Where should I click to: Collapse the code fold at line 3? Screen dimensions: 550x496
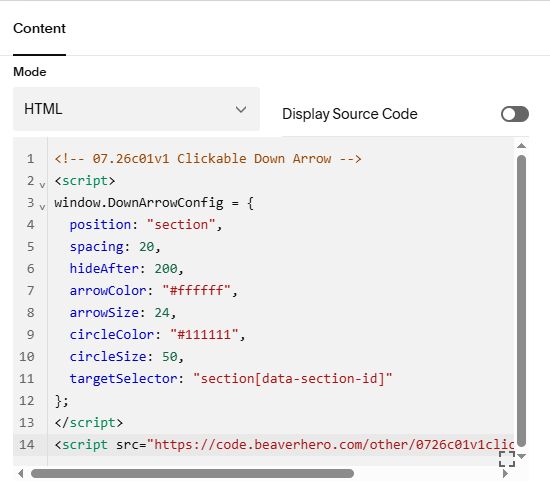coord(42,207)
